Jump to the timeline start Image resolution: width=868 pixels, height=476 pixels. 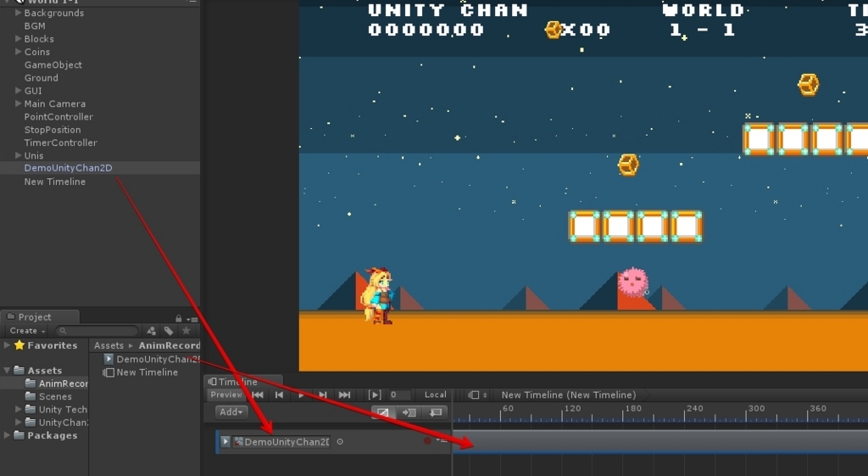(258, 395)
